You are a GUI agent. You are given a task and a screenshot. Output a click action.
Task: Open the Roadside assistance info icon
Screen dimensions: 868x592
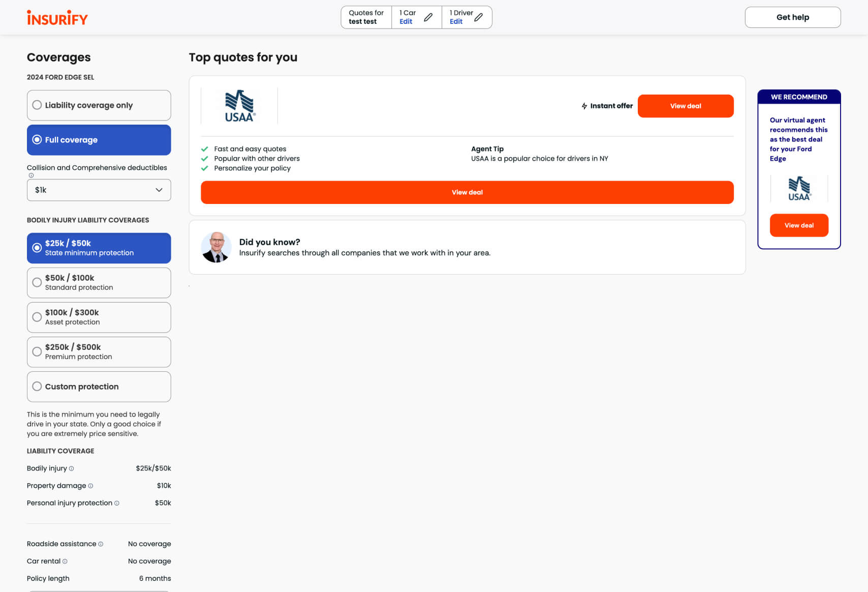point(101,544)
